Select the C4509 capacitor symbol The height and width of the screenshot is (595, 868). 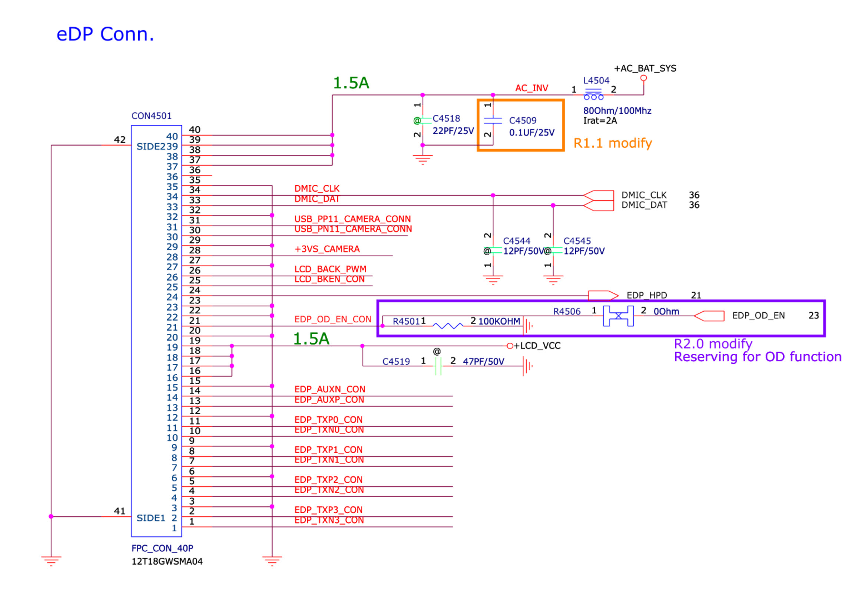point(493,120)
